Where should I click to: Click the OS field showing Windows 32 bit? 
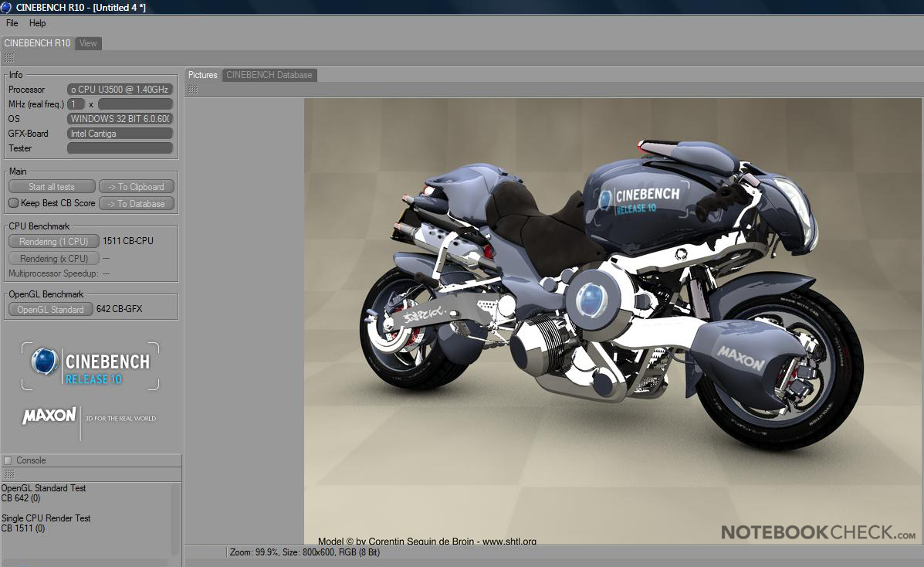click(120, 119)
